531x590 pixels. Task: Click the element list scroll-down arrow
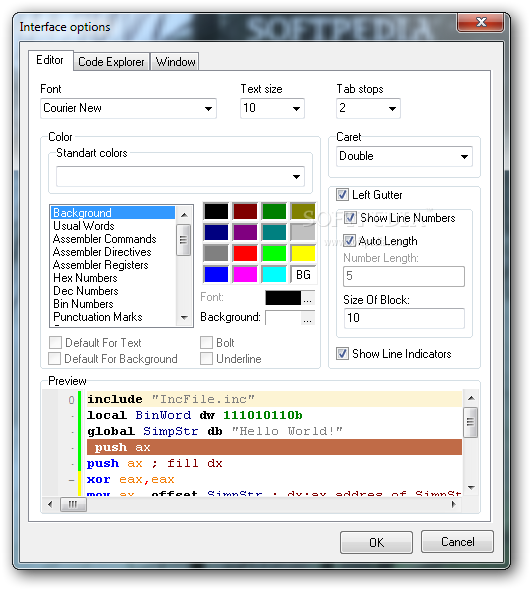pyautogui.click(x=184, y=318)
